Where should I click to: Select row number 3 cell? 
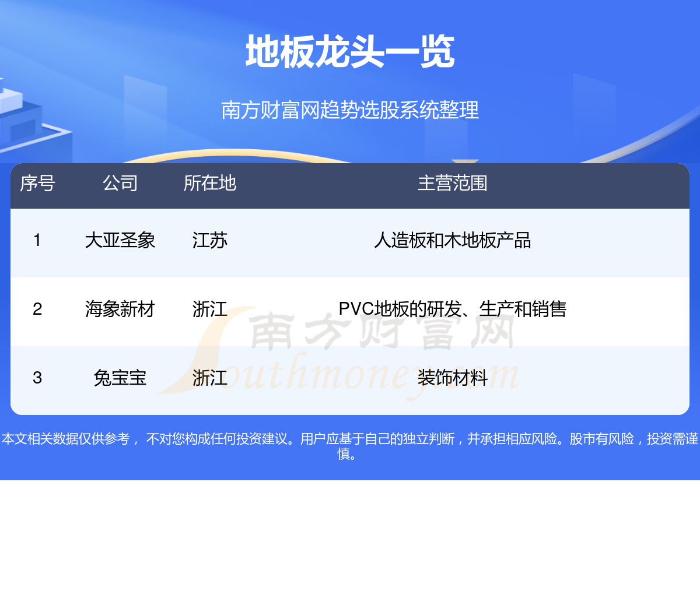point(37,378)
